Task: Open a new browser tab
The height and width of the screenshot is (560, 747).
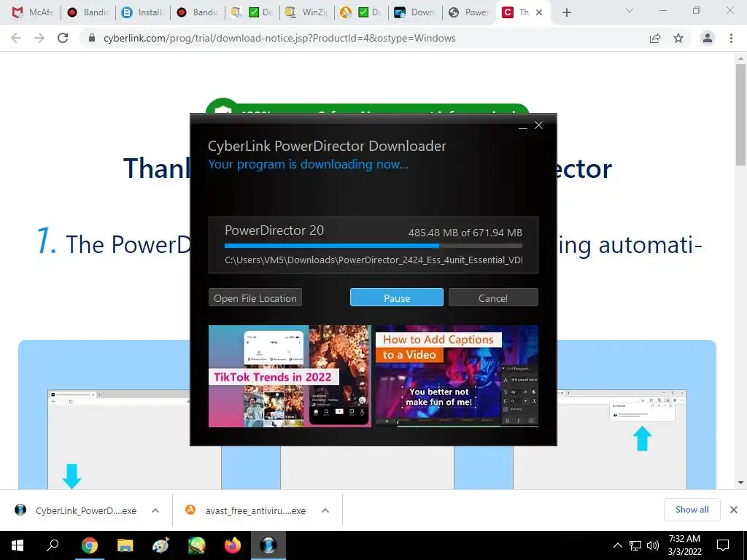Action: point(566,12)
